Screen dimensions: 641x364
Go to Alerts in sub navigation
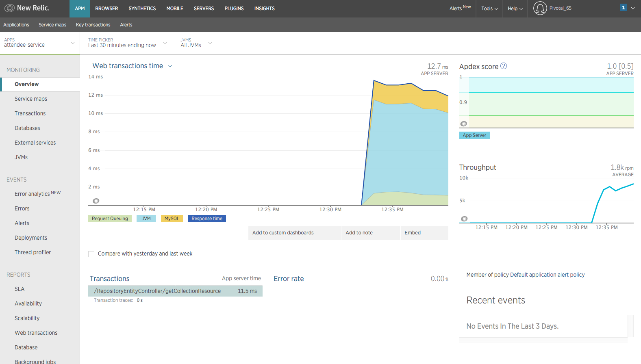126,25
